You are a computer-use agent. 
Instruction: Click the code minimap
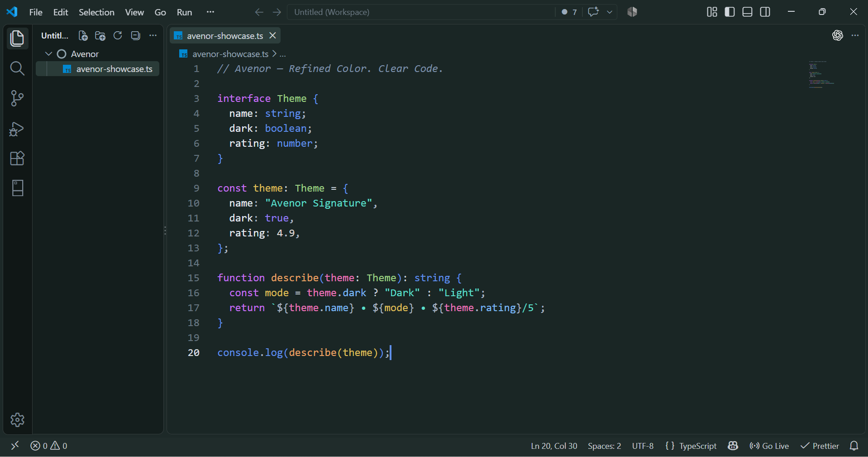(x=822, y=74)
